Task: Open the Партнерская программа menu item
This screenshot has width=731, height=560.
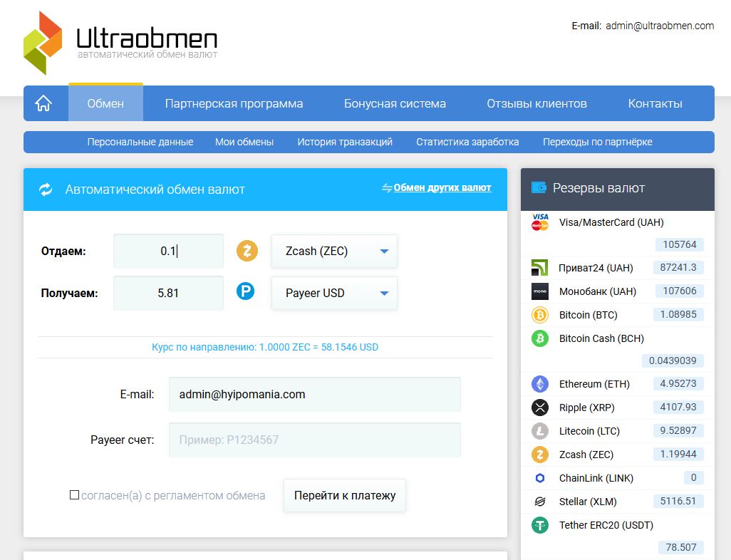Action: (234, 104)
